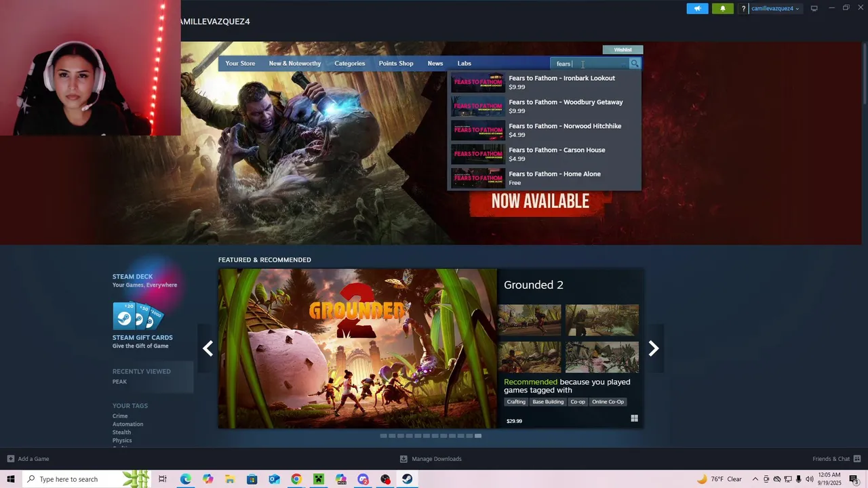Open Microsoft Edge from taskbar
This screenshot has height=488, width=868.
185,479
